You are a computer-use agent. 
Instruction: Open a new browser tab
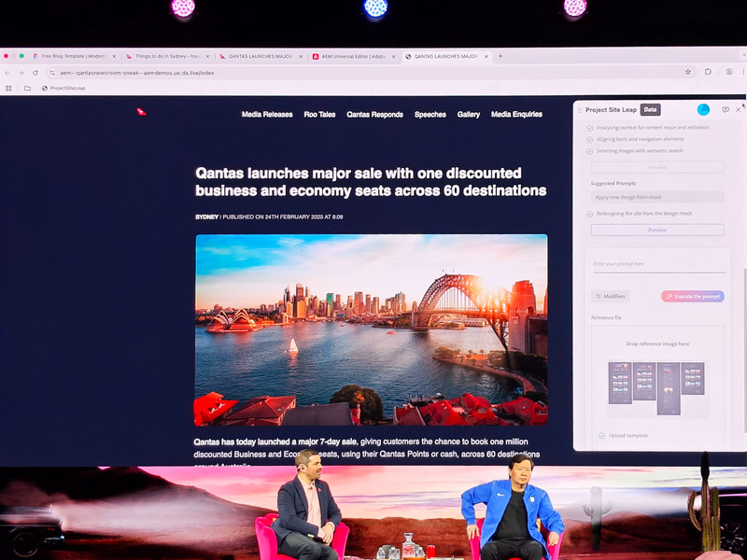500,56
